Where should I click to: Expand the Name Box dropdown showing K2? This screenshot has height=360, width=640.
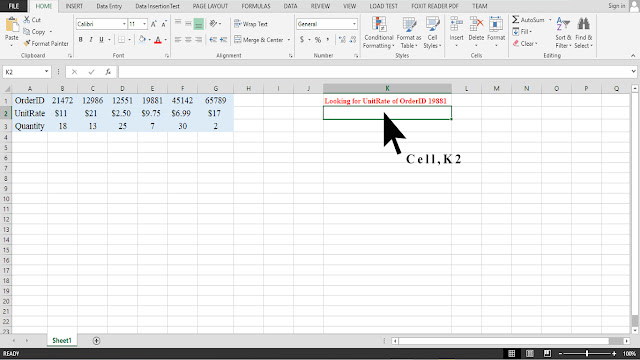point(46,72)
